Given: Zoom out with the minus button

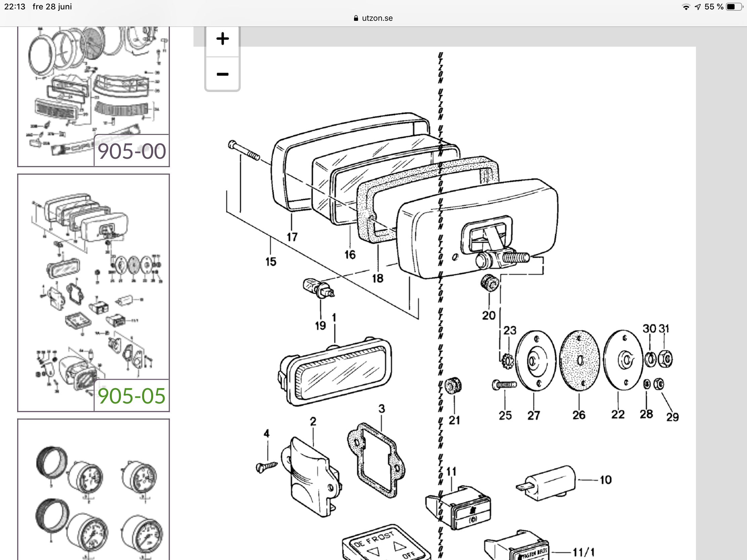Looking at the screenshot, I should (223, 74).
